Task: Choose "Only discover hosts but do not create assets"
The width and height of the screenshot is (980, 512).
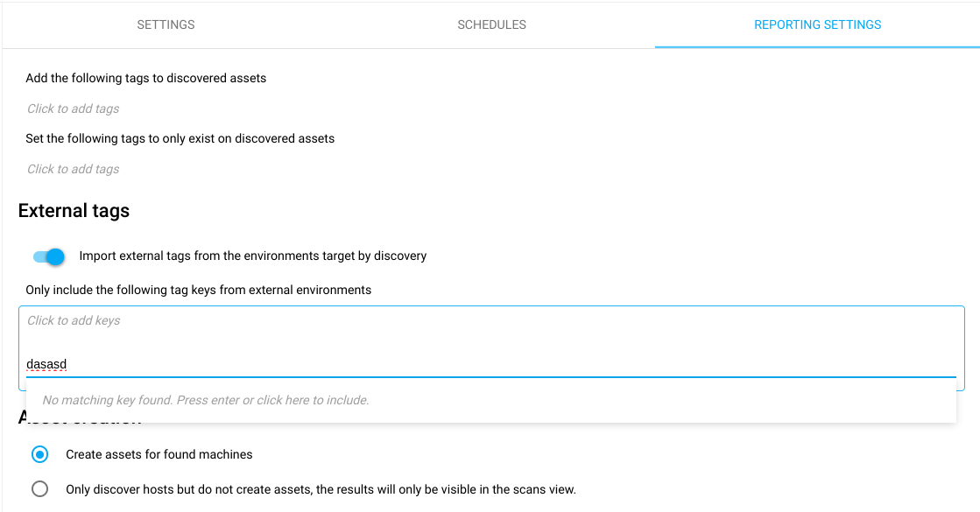Action: 39,489
